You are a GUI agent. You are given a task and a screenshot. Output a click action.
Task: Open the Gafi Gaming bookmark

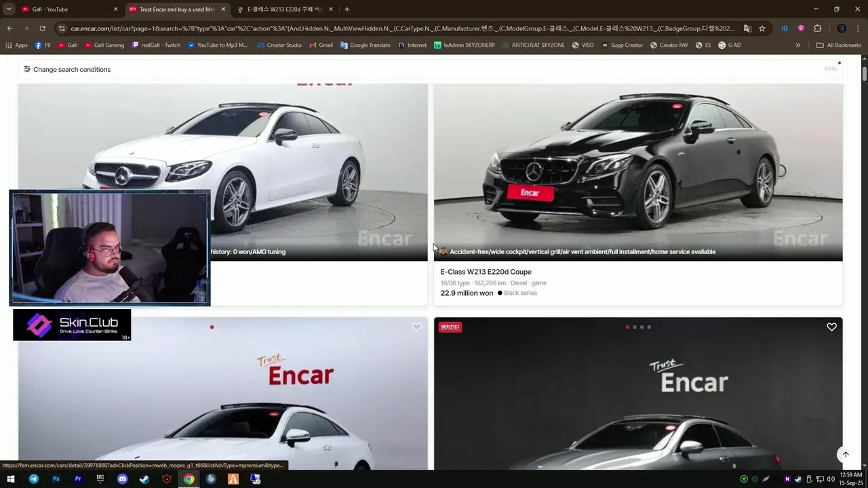104,45
